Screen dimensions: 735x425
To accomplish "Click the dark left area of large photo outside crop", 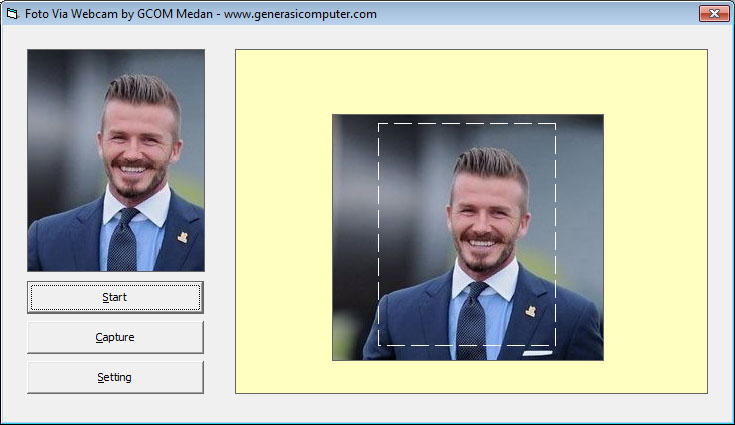I will tap(354, 240).
